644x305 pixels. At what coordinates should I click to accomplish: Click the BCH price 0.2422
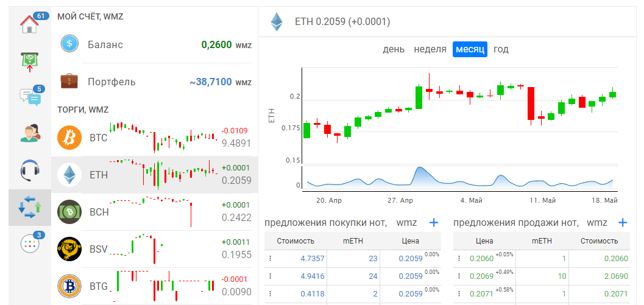236,217
